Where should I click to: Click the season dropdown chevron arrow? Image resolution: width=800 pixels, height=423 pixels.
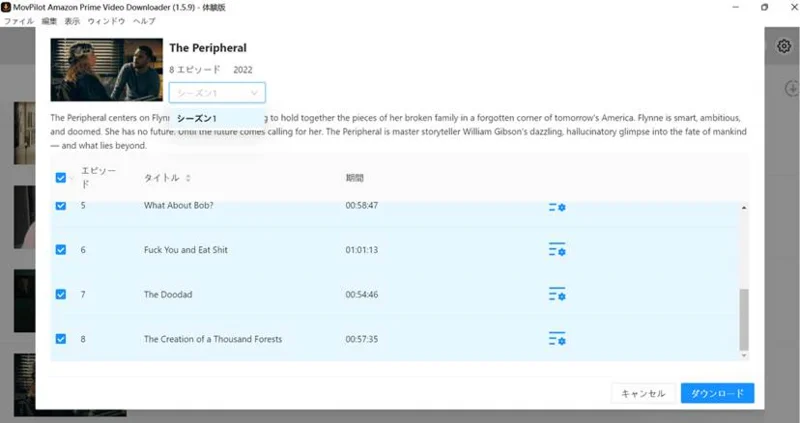pos(254,93)
